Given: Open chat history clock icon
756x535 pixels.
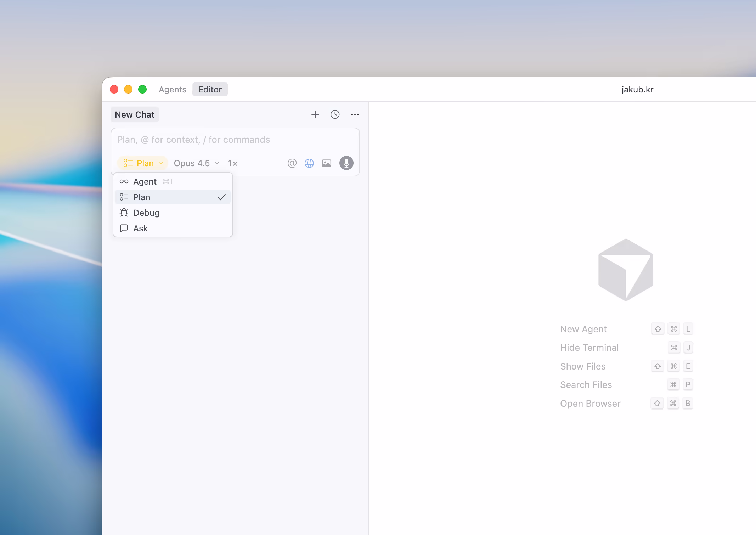Looking at the screenshot, I should coord(335,114).
